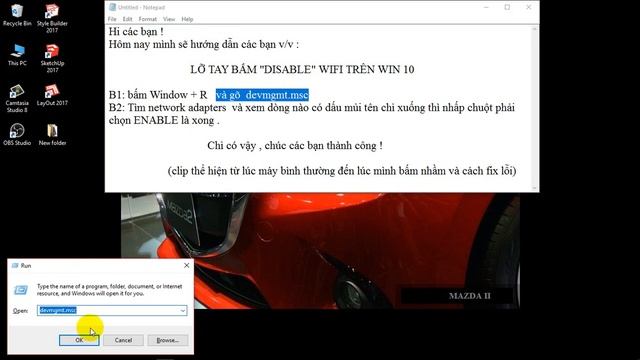Click OK in the Run dialog

point(79,340)
